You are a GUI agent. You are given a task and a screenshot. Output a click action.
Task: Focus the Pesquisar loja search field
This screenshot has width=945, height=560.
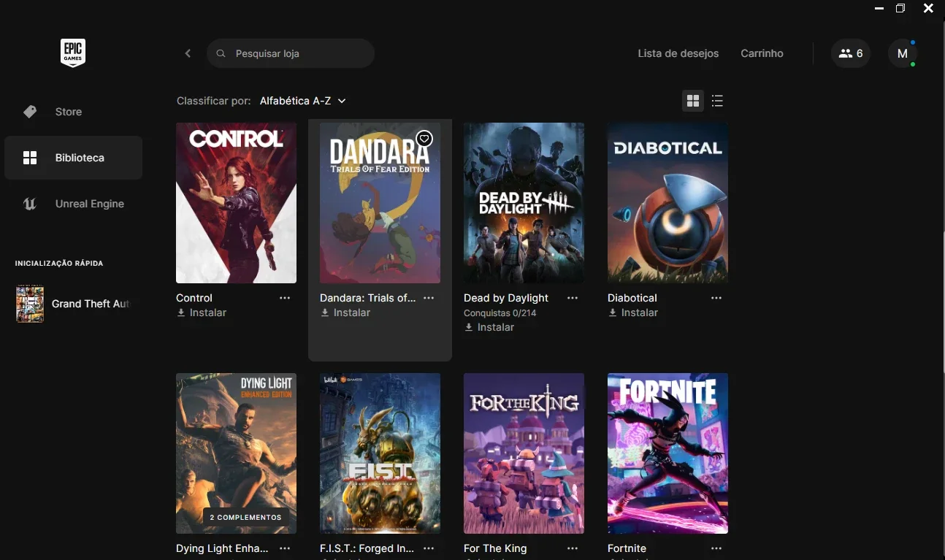(x=291, y=53)
